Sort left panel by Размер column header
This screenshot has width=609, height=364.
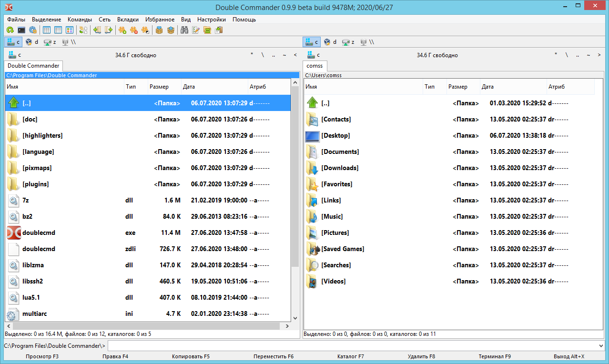click(x=164, y=87)
